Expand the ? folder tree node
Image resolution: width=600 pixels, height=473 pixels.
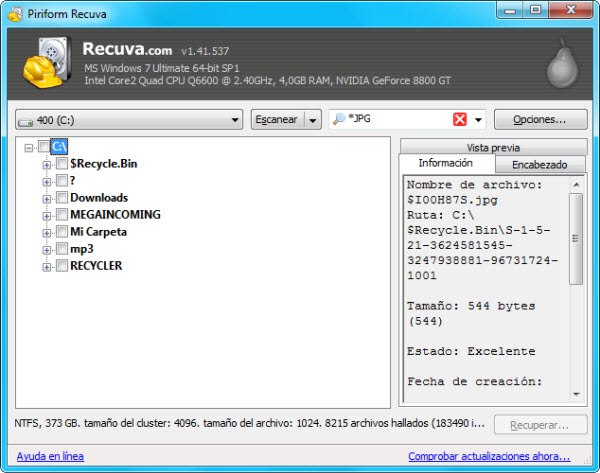pyautogui.click(x=47, y=182)
